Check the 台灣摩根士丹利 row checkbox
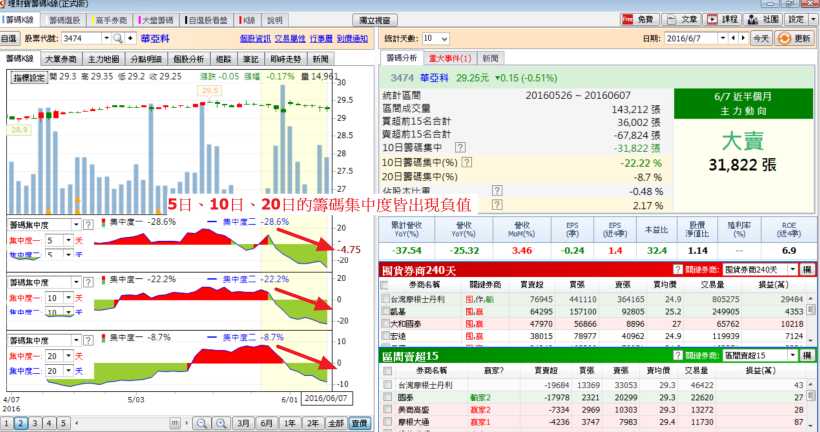Viewport: 820px width, 432px height. click(x=386, y=298)
